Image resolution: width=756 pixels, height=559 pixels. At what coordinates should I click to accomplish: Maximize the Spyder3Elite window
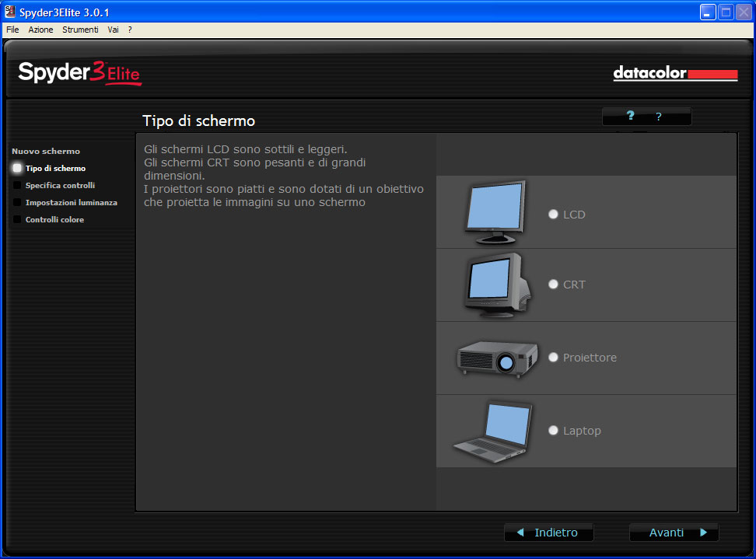click(726, 12)
